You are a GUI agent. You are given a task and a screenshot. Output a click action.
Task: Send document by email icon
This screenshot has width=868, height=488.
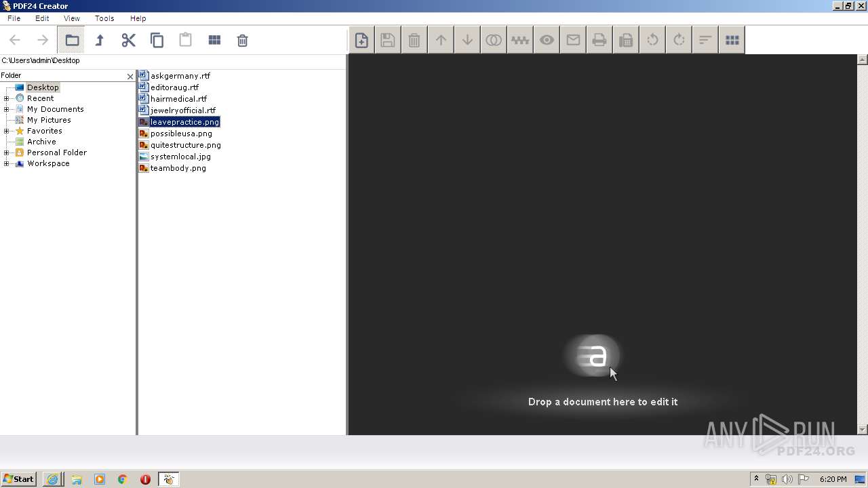573,41
